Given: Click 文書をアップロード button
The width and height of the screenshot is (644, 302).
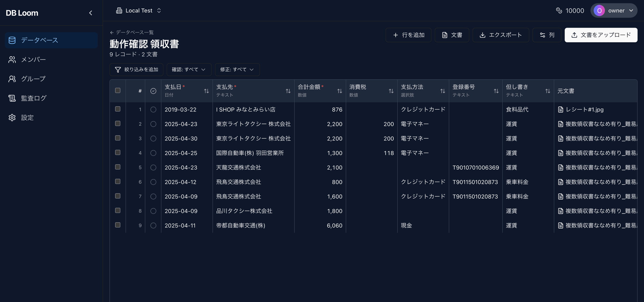Looking at the screenshot, I should pos(601,35).
